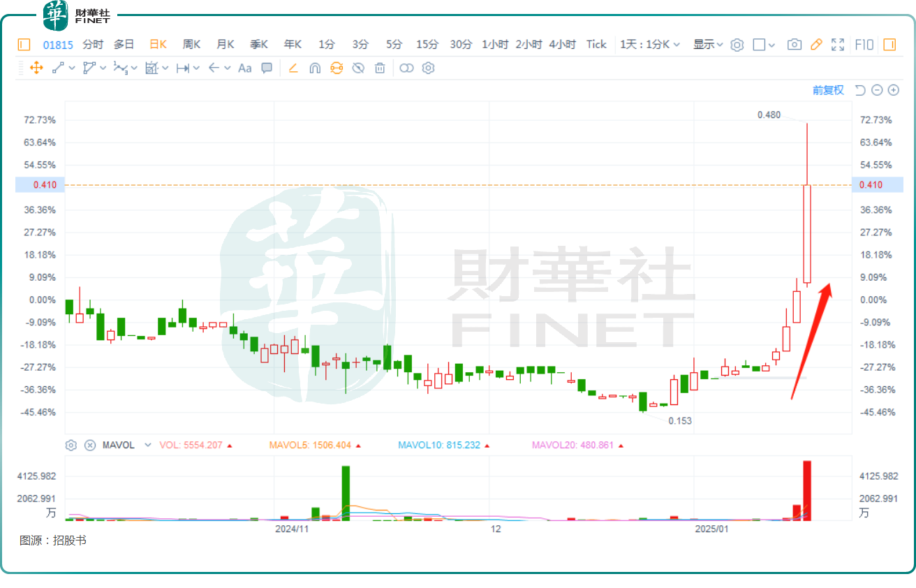
Task: Expand measurement tool dropdown arrow
Action: pyautogui.click(x=196, y=68)
